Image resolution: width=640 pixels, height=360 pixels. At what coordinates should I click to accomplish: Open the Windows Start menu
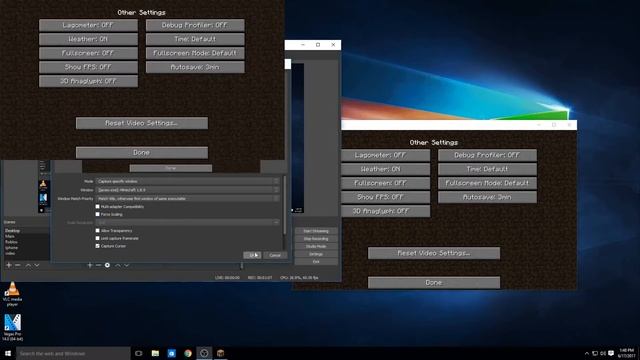(x=8, y=353)
